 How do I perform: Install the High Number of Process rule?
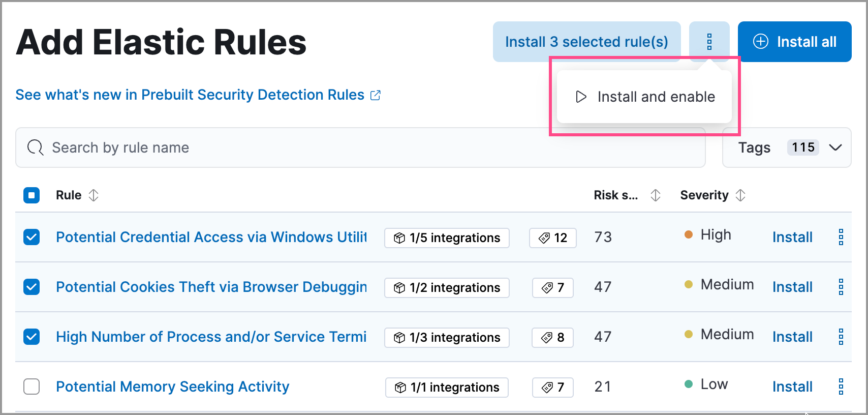pos(792,337)
